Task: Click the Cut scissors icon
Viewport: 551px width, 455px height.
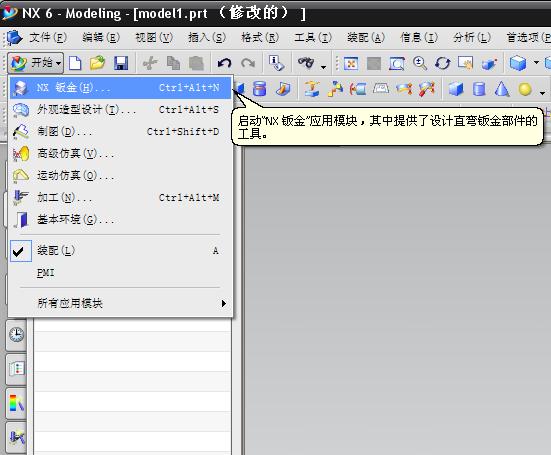Action: 150,63
